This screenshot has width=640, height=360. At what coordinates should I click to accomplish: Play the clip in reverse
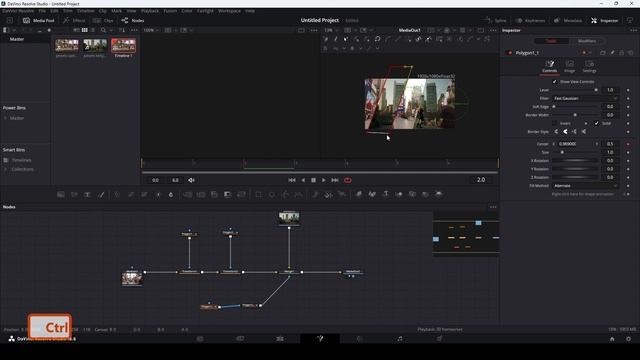pyautogui.click(x=303, y=180)
